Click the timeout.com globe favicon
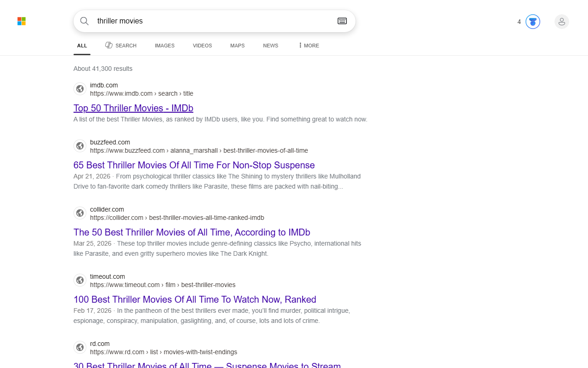 pyautogui.click(x=80, y=280)
